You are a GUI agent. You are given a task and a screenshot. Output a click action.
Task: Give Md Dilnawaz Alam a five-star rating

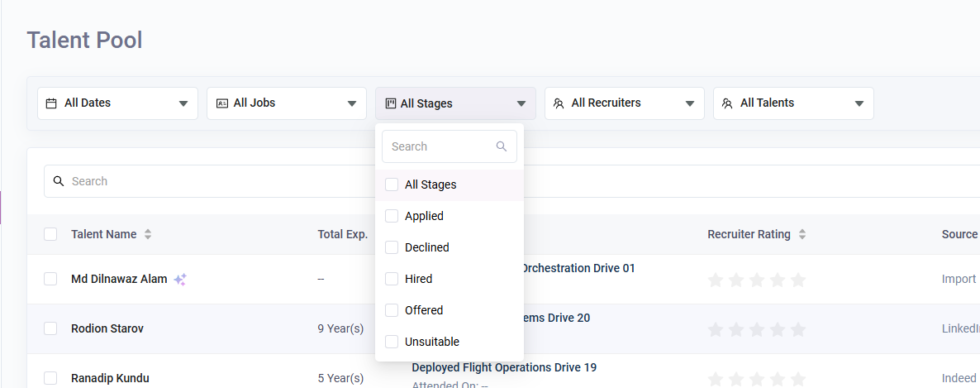pyautogui.click(x=798, y=280)
